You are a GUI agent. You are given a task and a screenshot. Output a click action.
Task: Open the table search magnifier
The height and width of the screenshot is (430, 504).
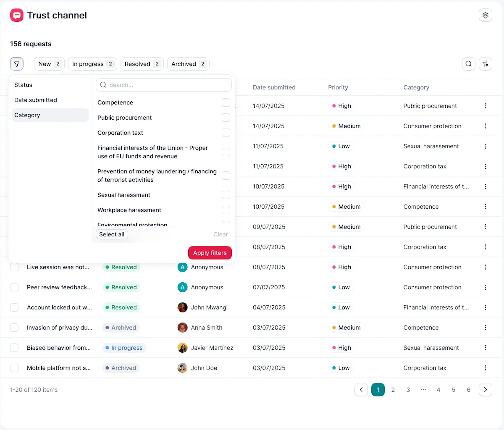(468, 64)
